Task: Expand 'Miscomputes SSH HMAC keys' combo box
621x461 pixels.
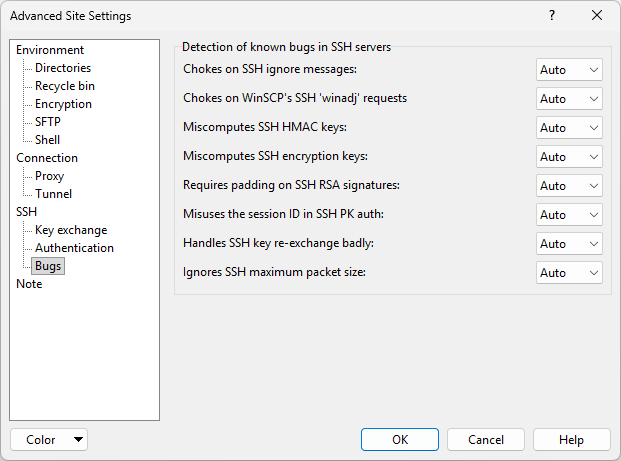Action: pos(569,128)
